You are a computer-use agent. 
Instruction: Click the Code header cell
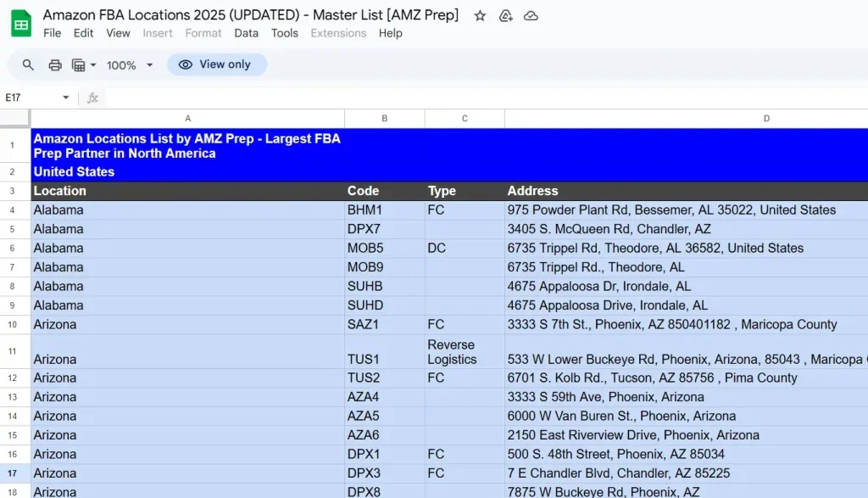tap(385, 191)
